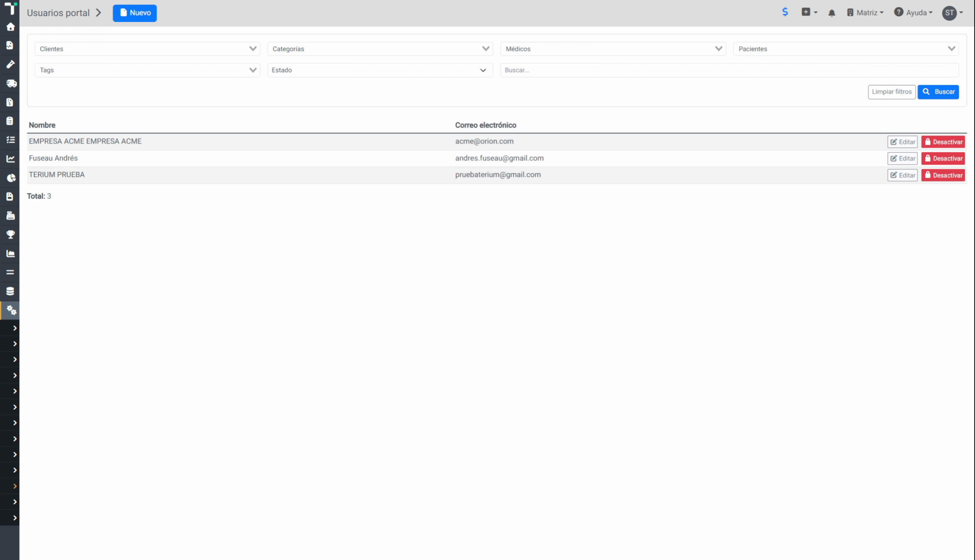Click the Terium logo in the sidebar
Viewport: 975px width, 560px height.
pyautogui.click(x=10, y=8)
